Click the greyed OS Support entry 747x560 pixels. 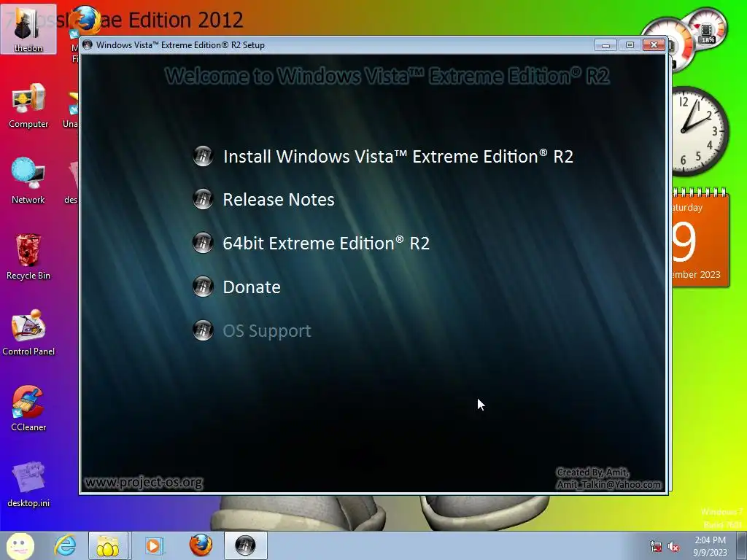pos(267,331)
